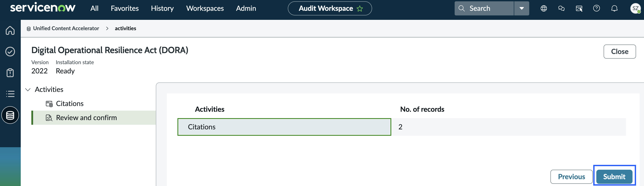This screenshot has width=644, height=186.
Task: Open the Home icon in sidebar
Action: coord(10,30)
